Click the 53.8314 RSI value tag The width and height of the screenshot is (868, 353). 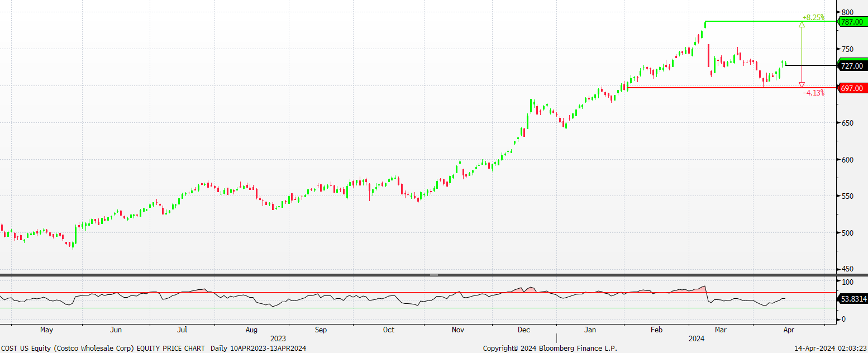click(852, 299)
